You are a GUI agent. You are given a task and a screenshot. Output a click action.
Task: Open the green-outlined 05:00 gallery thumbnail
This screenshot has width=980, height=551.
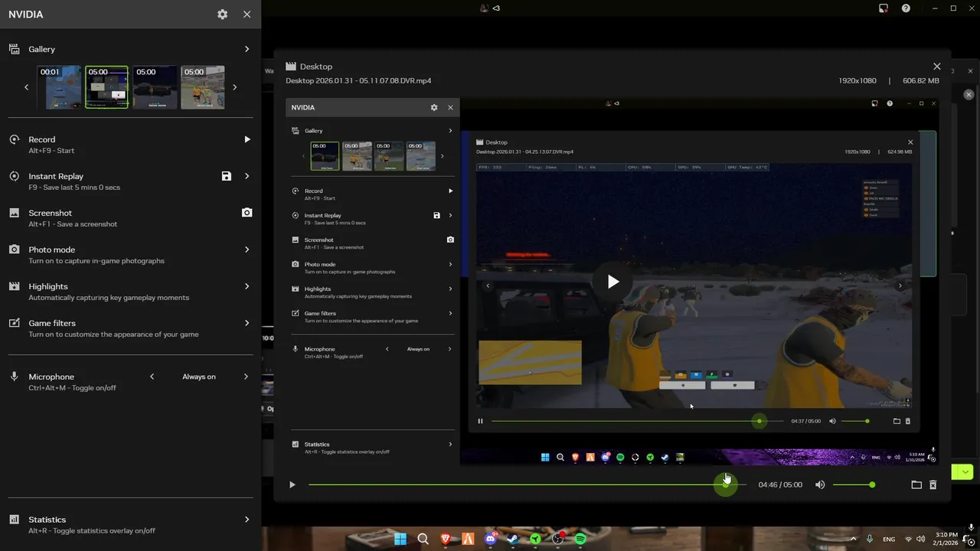pyautogui.click(x=106, y=87)
